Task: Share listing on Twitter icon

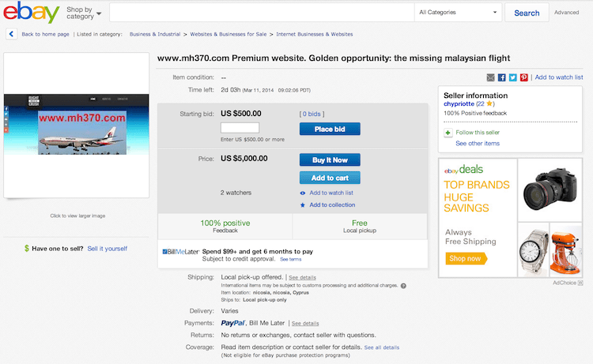Action: 513,77
